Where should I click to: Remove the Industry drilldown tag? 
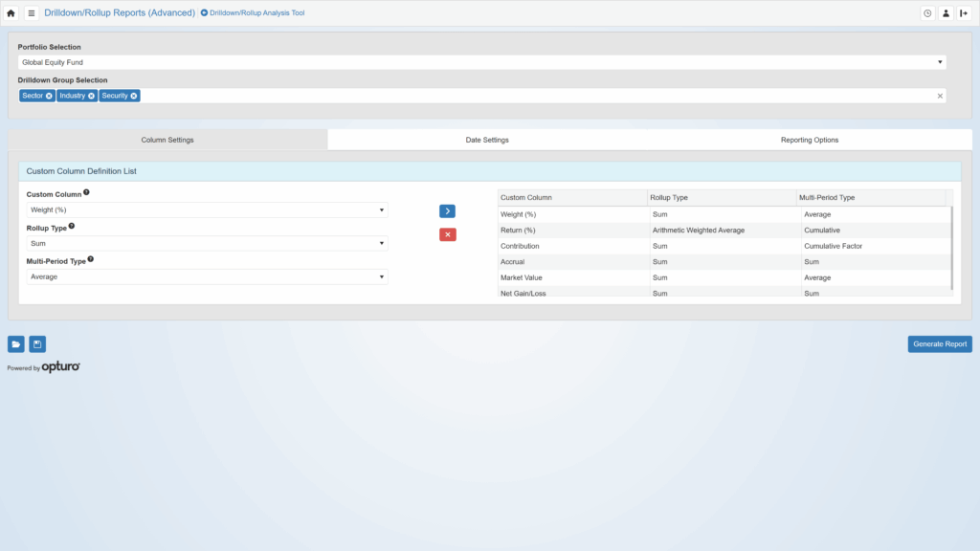91,96
